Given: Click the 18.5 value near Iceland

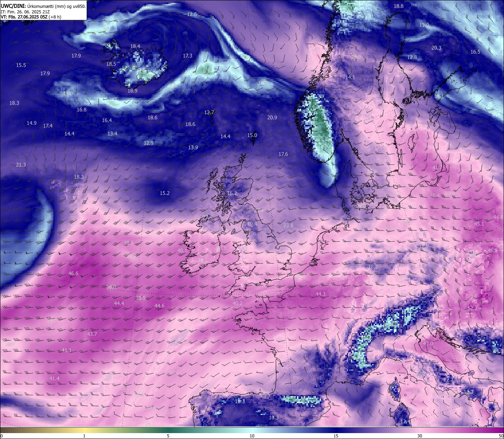Looking at the screenshot, I should [x=111, y=64].
